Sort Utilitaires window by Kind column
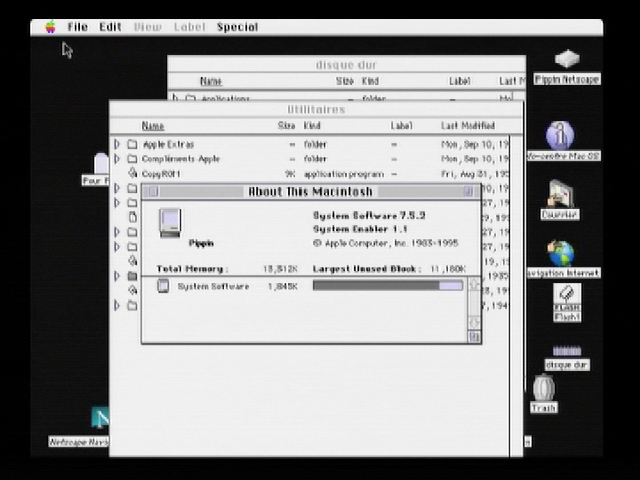This screenshot has width=640, height=480. click(312, 126)
